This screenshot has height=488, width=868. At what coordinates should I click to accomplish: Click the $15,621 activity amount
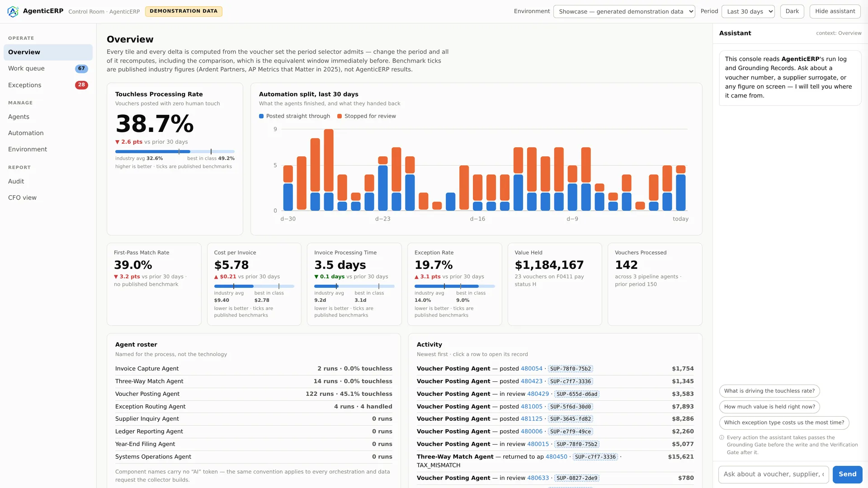(680, 457)
